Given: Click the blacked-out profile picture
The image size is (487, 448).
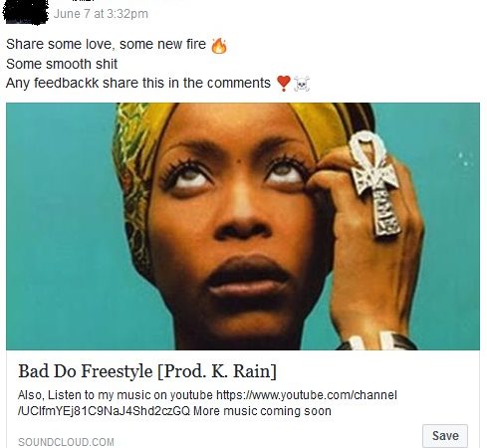Looking at the screenshot, I should coord(25,12).
